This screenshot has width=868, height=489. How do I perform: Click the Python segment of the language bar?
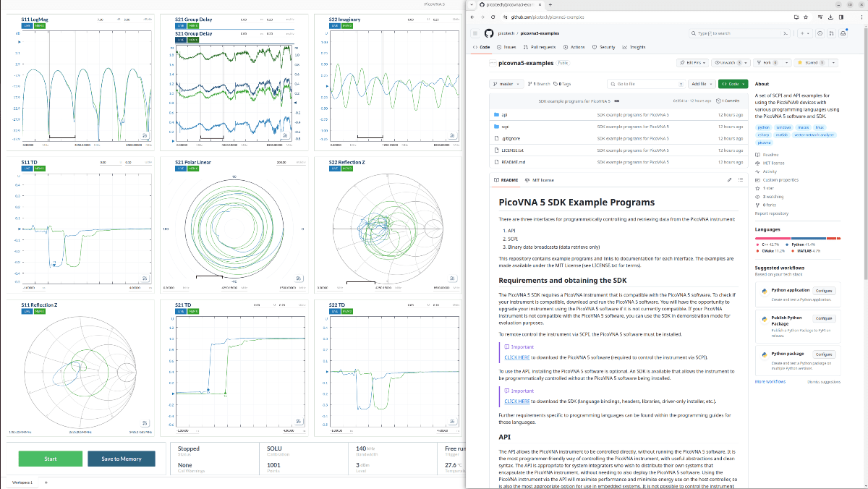(x=809, y=237)
